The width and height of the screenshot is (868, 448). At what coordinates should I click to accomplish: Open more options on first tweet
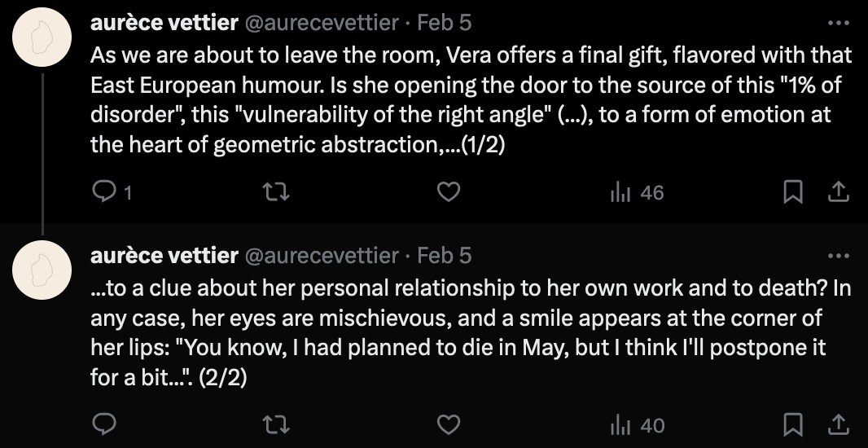[x=838, y=22]
